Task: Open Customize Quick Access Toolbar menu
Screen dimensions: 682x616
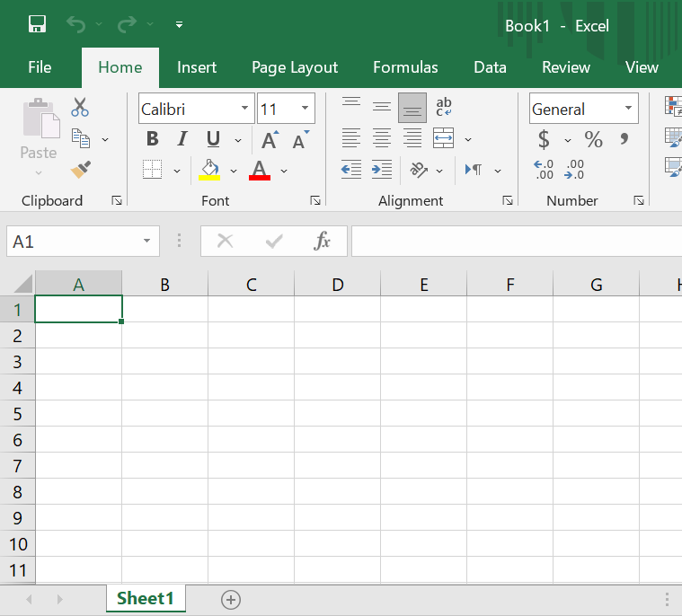Action: [x=179, y=25]
